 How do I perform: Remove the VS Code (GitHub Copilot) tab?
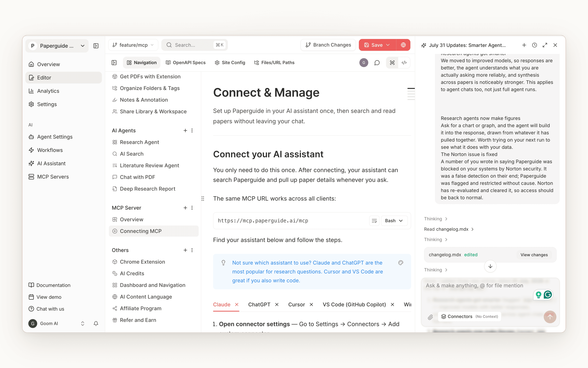tap(392, 305)
